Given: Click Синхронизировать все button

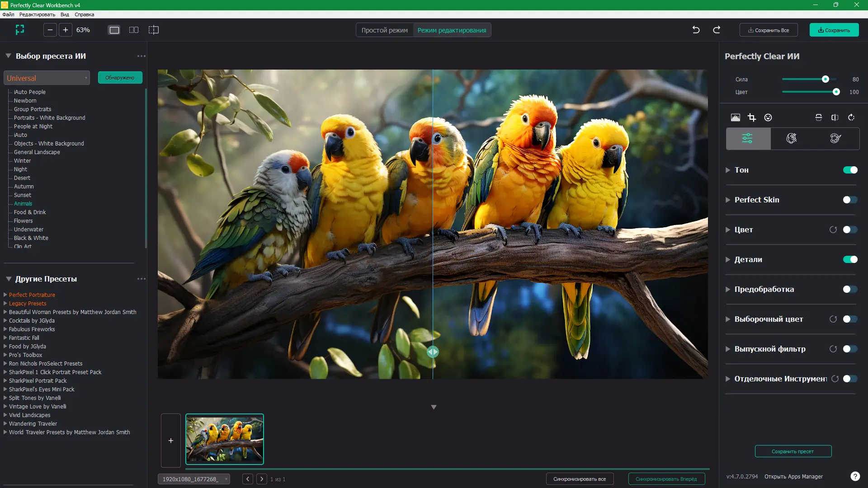Looking at the screenshot, I should [x=579, y=479].
